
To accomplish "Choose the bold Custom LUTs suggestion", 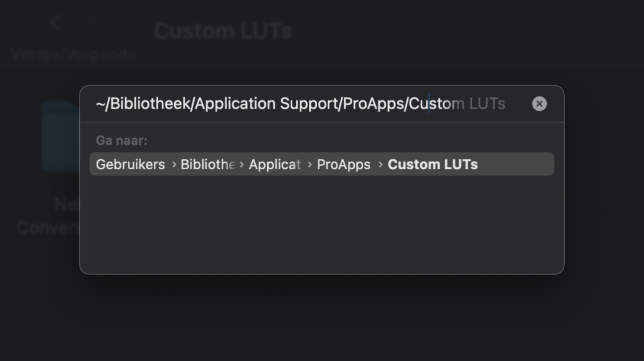I will click(x=433, y=165).
